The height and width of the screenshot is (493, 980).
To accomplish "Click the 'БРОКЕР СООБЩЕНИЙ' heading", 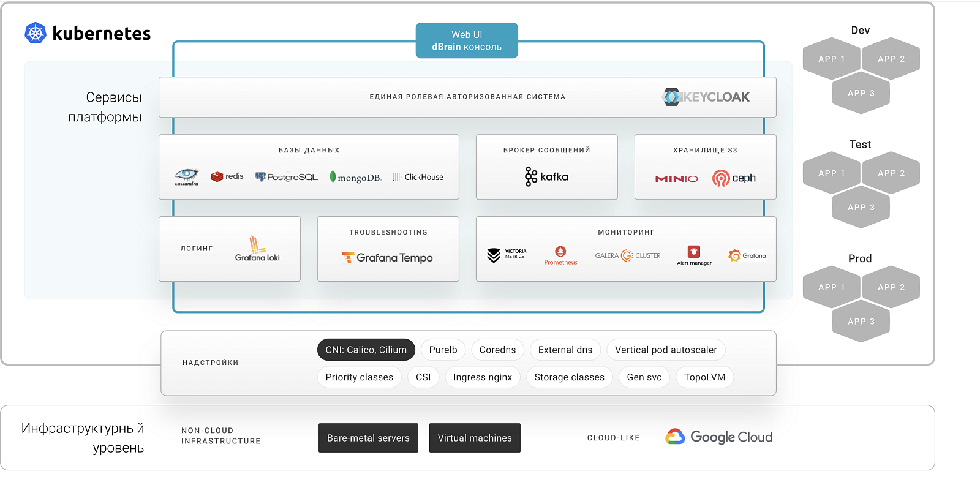I will (x=547, y=150).
